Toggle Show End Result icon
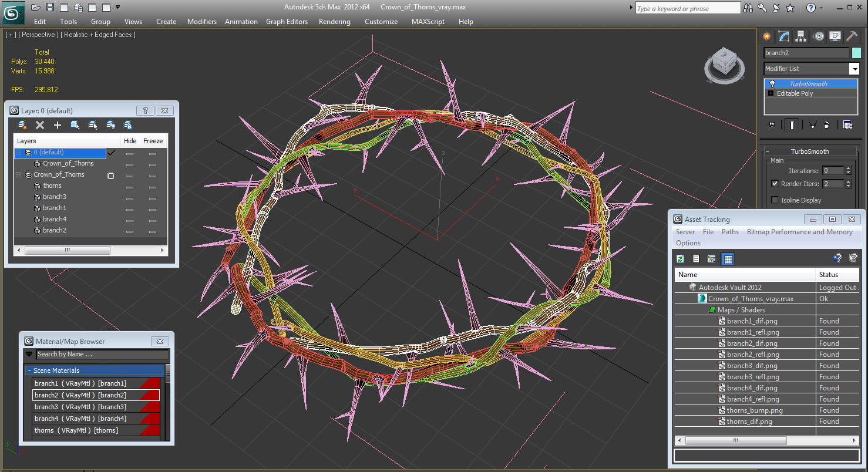The width and height of the screenshot is (868, 472). (792, 124)
